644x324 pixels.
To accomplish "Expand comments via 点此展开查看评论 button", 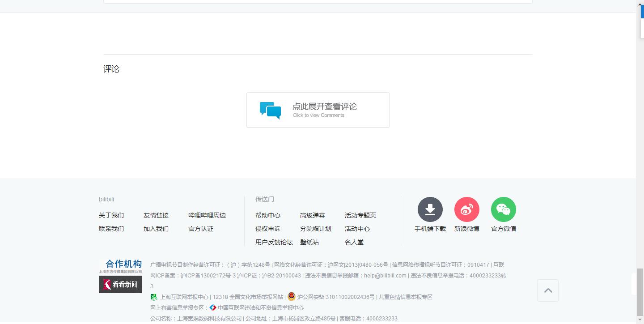I will (x=318, y=110).
